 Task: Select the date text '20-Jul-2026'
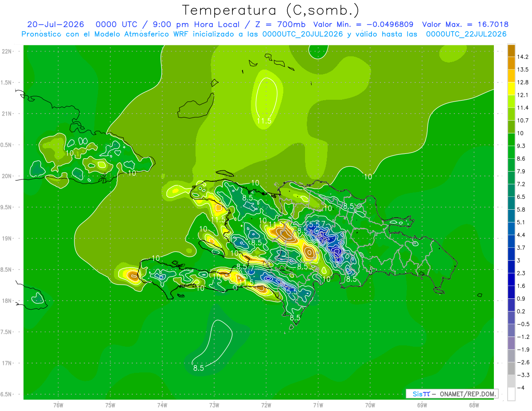tap(56, 24)
